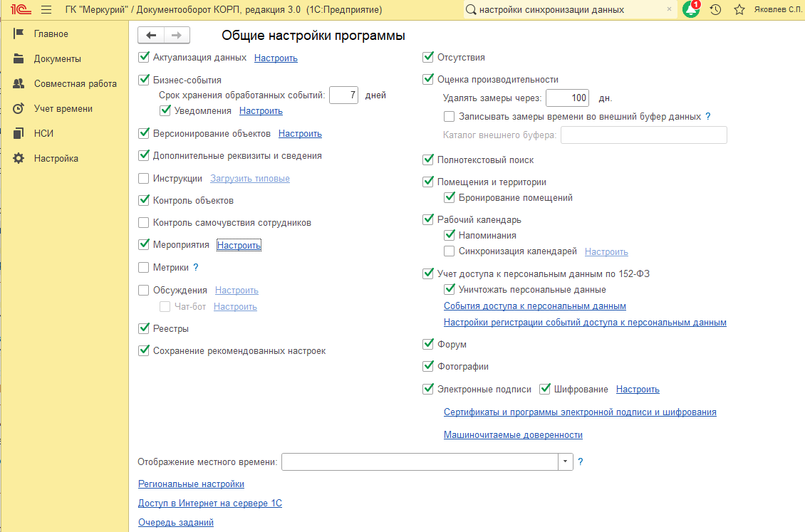Open the Машиночитаемые доверенности link
The height and width of the screenshot is (532, 805).
coord(513,435)
